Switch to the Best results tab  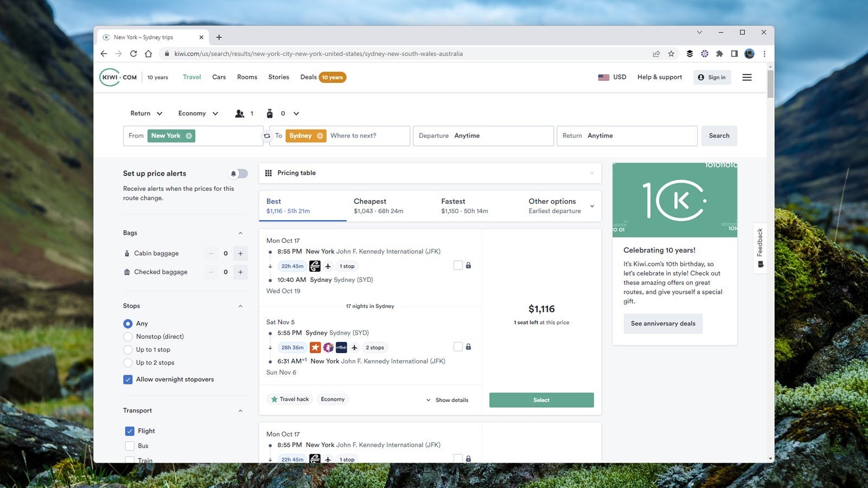coord(303,206)
